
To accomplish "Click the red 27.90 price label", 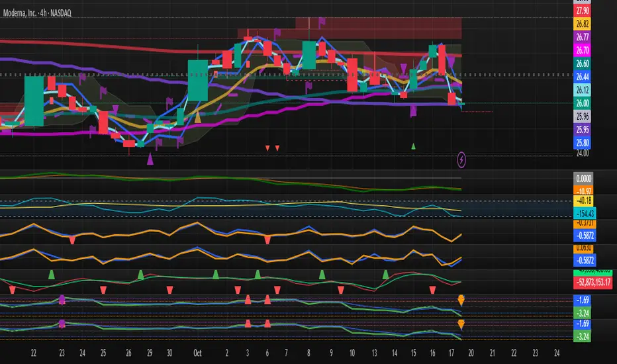I will point(583,11).
